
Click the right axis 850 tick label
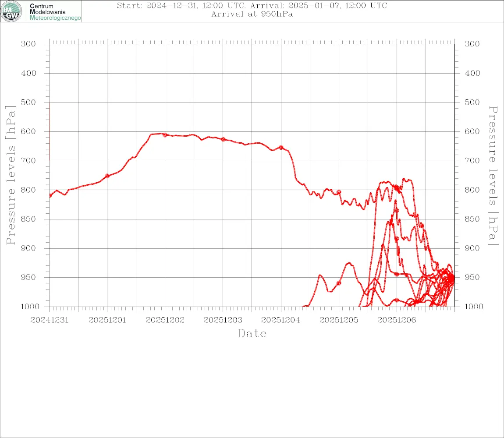[x=472, y=219]
